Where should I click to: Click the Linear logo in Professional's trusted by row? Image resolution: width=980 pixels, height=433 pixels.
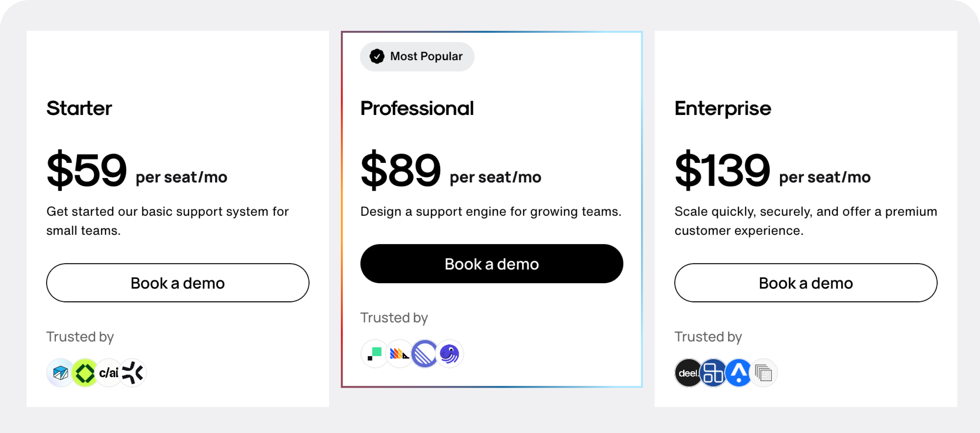(x=424, y=353)
